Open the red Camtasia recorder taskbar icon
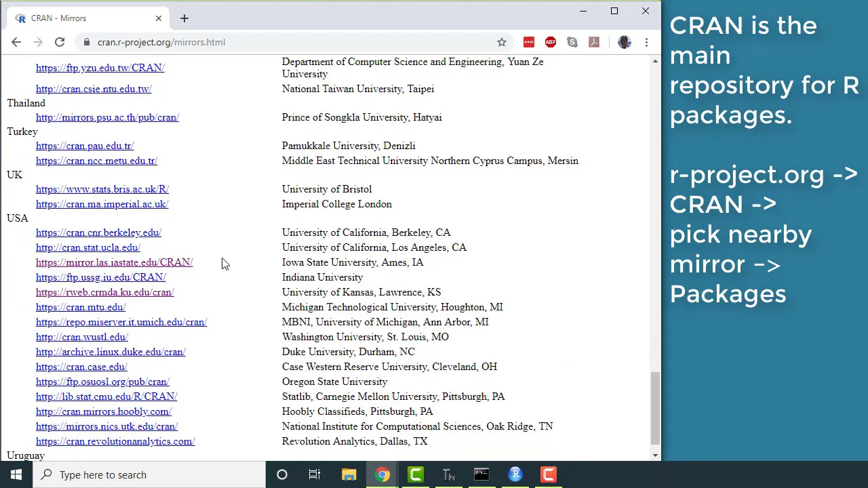Viewport: 868px width, 488px height. pos(548,474)
